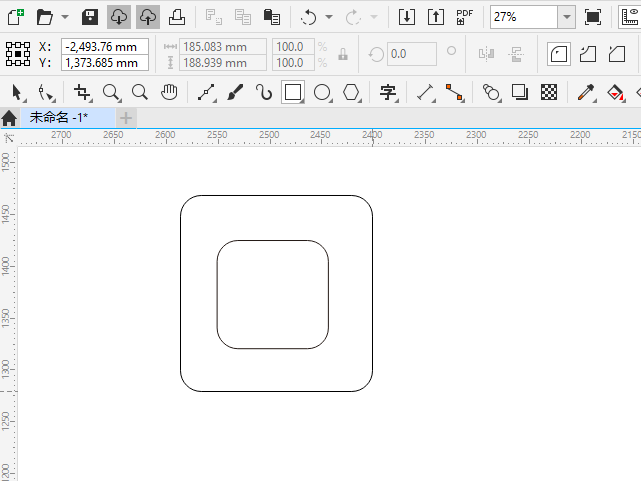Add a new document tab
The image size is (641, 481).
[x=126, y=118]
